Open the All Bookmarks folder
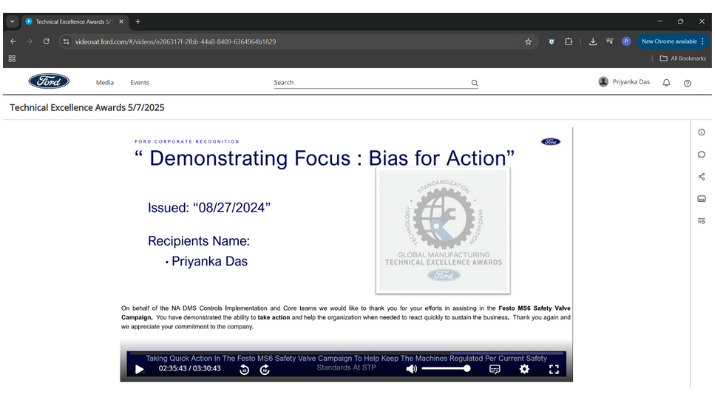The image size is (715, 400). click(682, 59)
